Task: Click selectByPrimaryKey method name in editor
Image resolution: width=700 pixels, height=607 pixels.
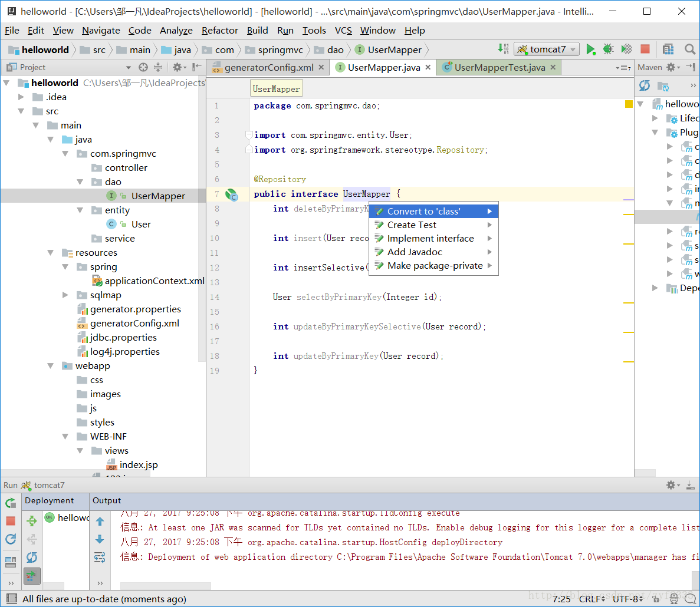Action: (339, 297)
